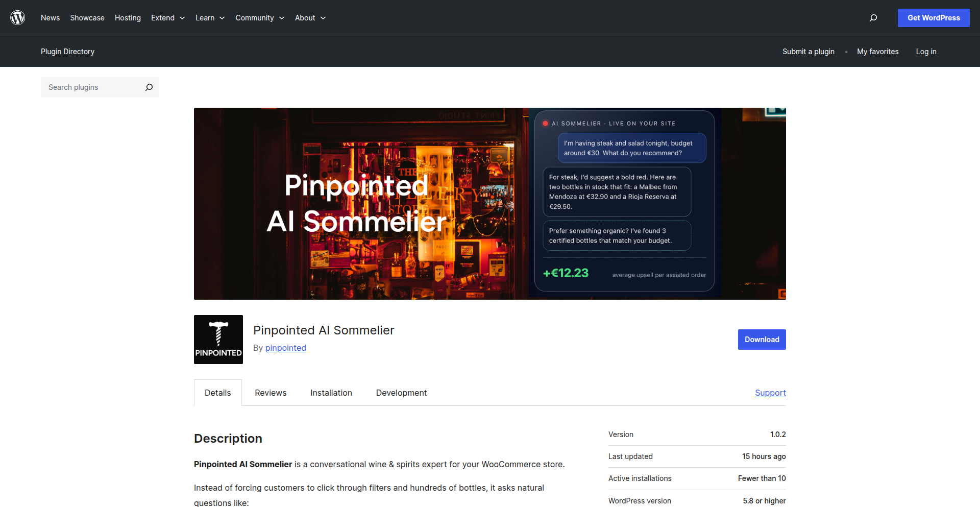Click the Pinpointed corkscrew plugin icon
Viewport: 980px width, 507px height.
point(218,340)
